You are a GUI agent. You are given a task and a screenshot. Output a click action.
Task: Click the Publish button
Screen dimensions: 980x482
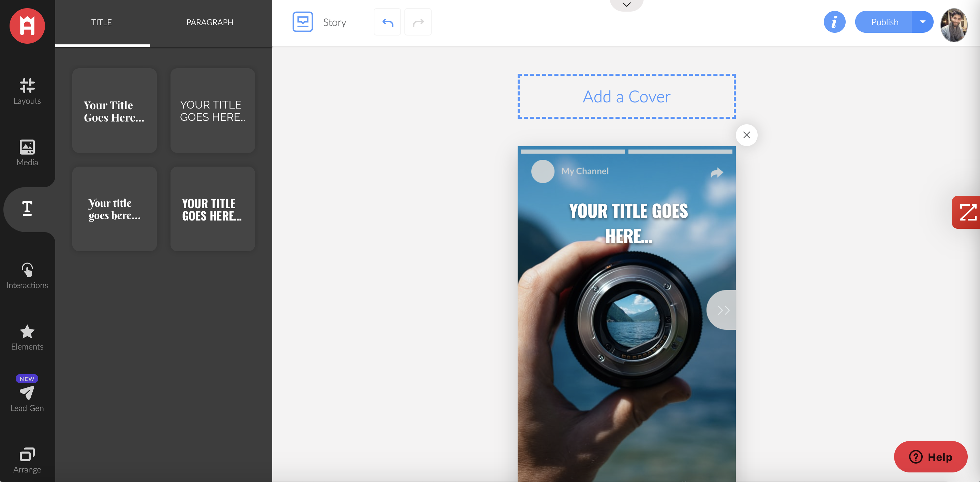click(x=884, y=22)
